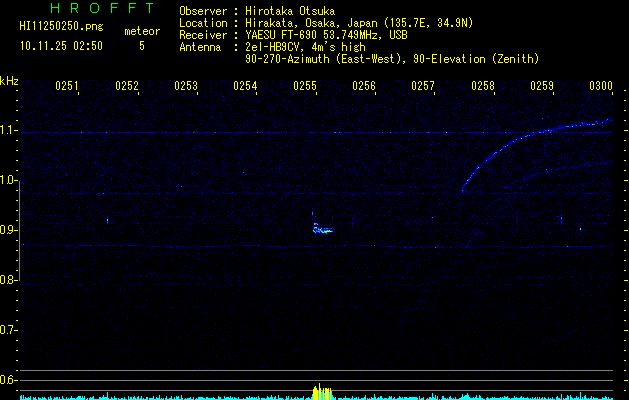629x400 pixels.
Task: Click the 0253 time marker
Action: pyautogui.click(x=186, y=86)
